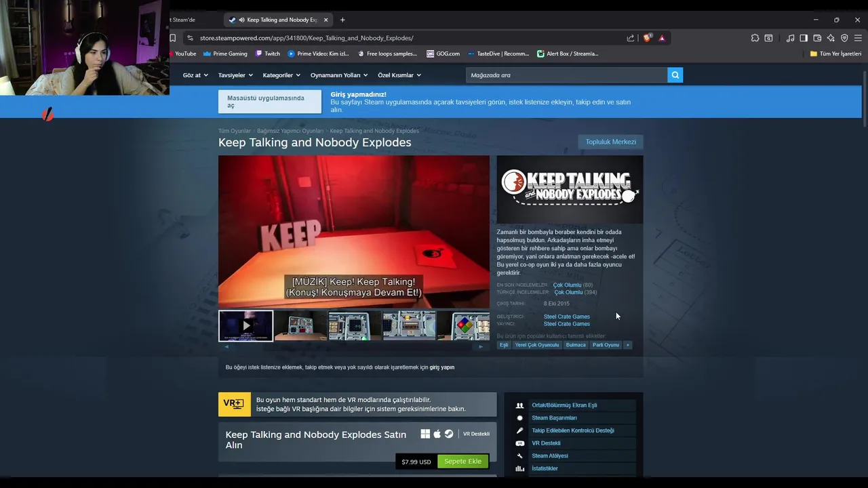Open the Prime Video bookmark
868x488 pixels.
coord(318,54)
